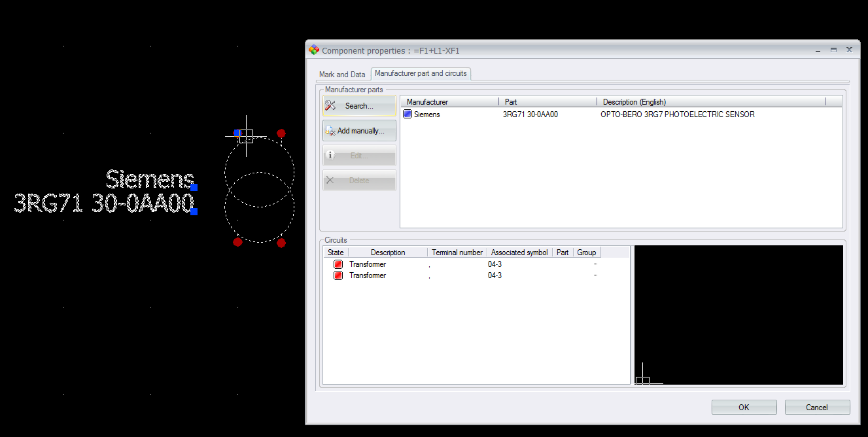Screen dimensions: 868x437
Task: Sort by the Part column header
Action: (x=548, y=102)
